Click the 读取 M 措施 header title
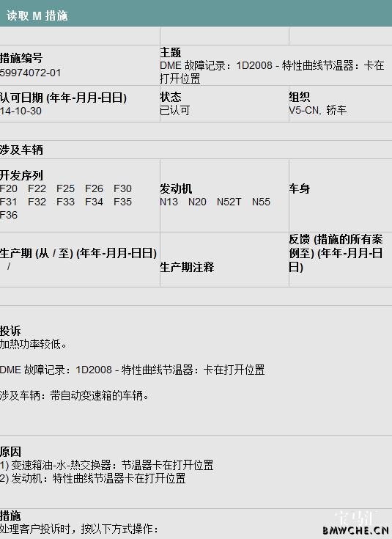 click(37, 15)
